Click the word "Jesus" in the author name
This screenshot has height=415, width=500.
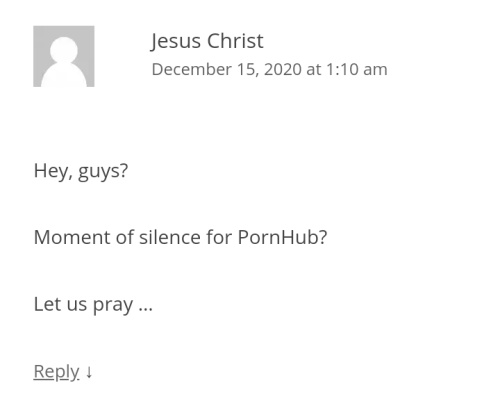(175, 41)
